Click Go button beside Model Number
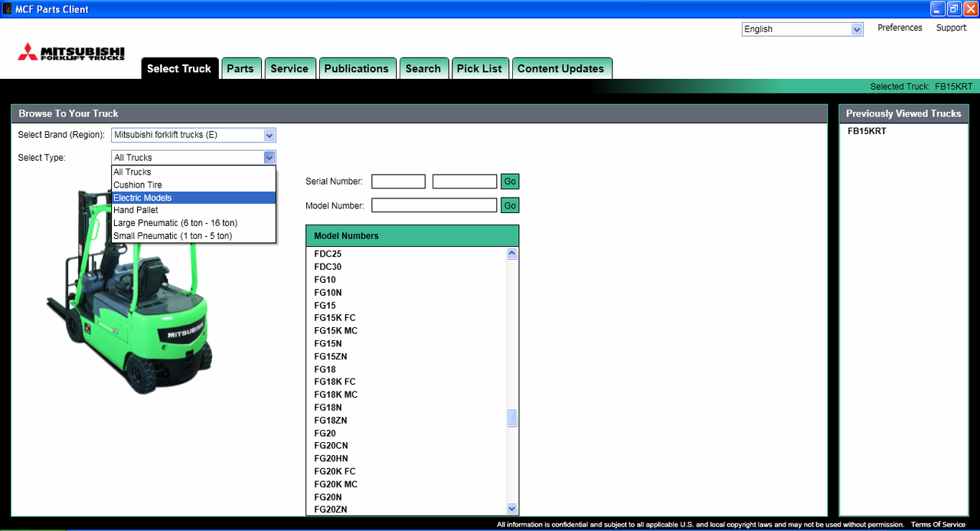 (510, 205)
